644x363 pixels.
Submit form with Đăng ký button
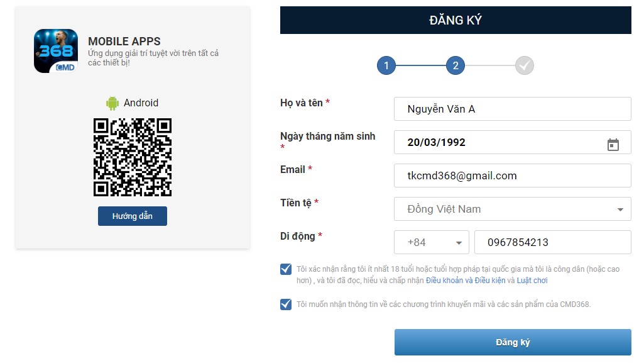[513, 343]
